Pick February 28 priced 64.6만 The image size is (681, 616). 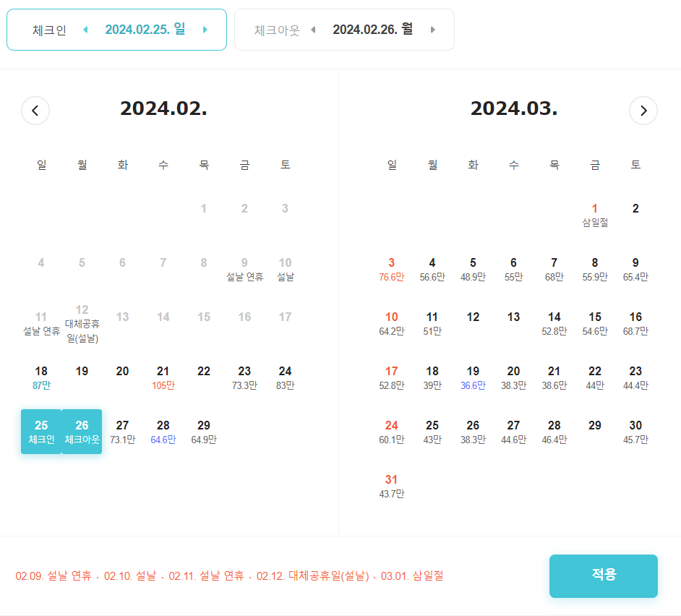(x=163, y=432)
